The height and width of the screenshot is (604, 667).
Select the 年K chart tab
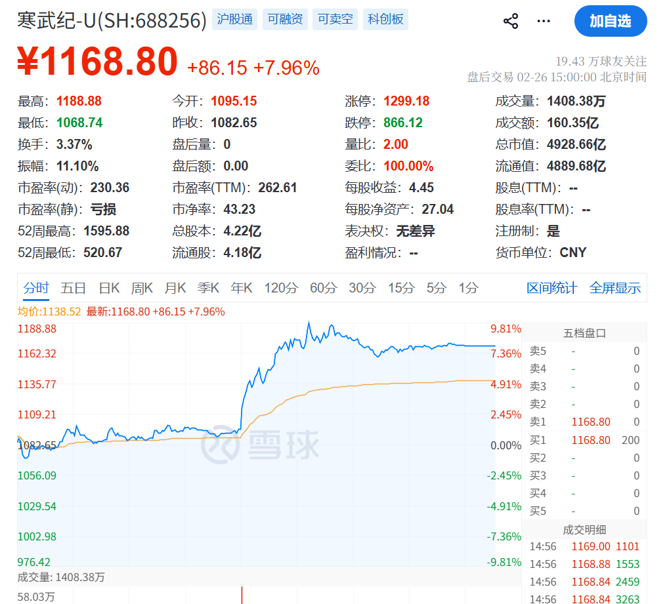point(242,288)
